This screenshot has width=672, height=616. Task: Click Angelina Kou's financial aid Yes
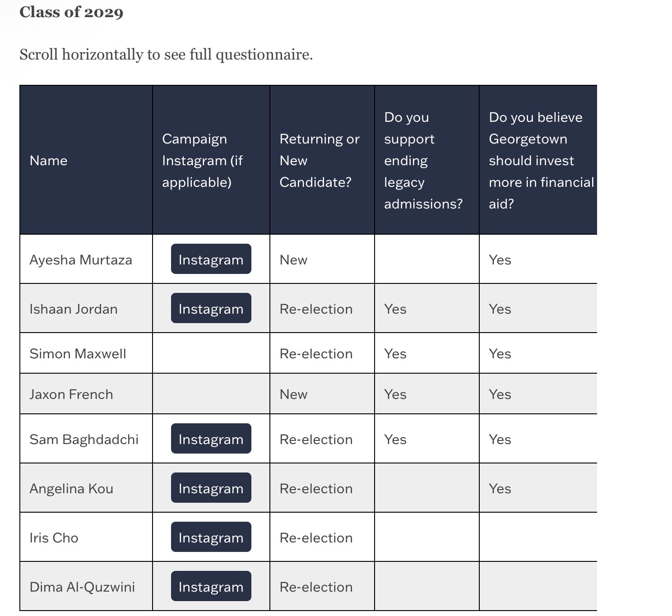(x=500, y=488)
